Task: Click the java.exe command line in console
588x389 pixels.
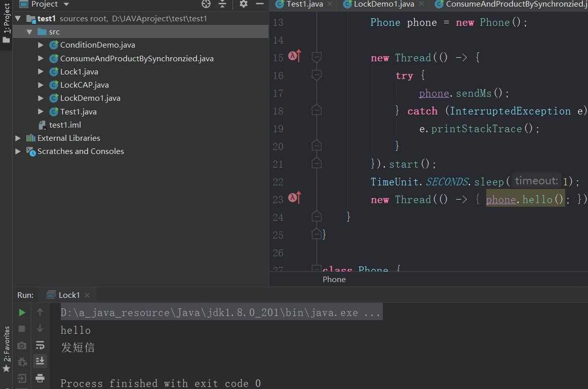Action: [221, 313]
